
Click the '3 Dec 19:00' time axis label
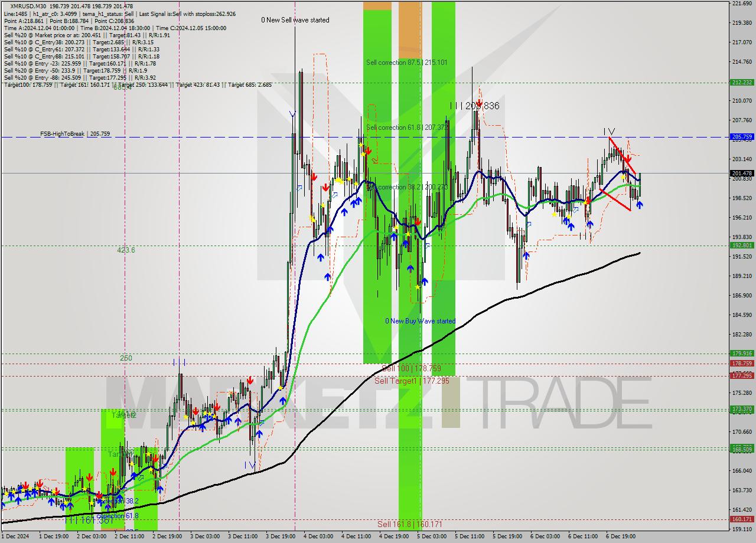(x=281, y=537)
